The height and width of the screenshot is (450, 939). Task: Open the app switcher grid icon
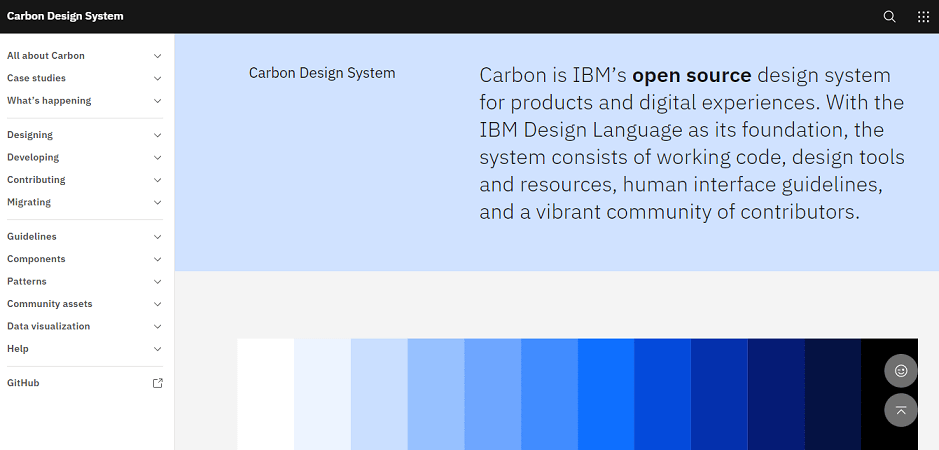(923, 17)
